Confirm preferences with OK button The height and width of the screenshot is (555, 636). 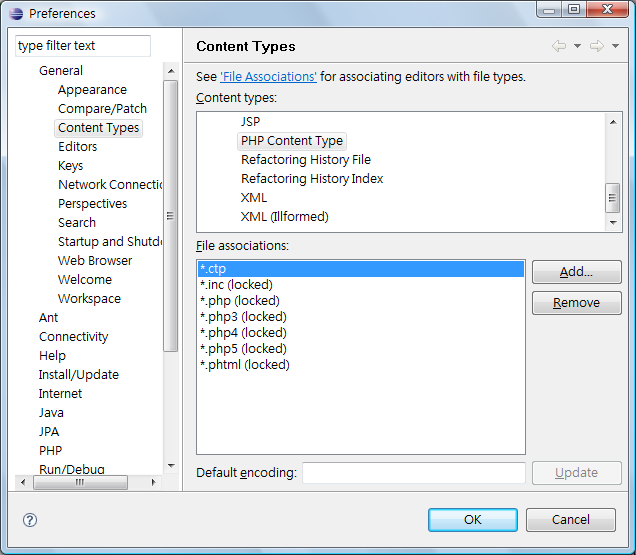[x=473, y=520]
